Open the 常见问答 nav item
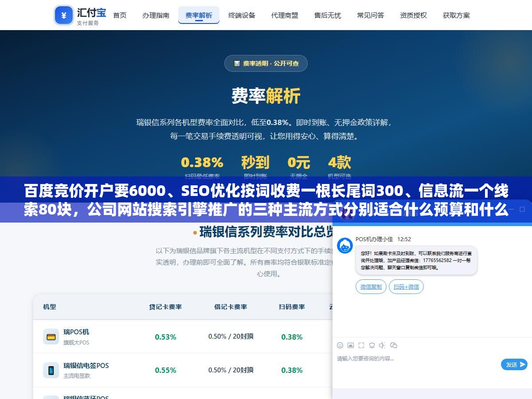 click(371, 15)
